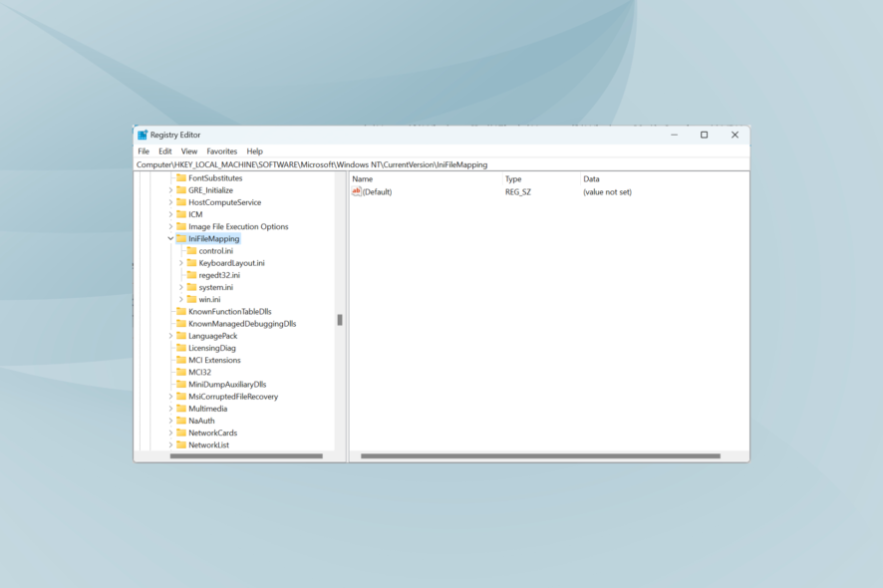Viewport: 883px width, 588px height.
Task: Click the tree pane horizontal scrollbar
Action: 246,456
